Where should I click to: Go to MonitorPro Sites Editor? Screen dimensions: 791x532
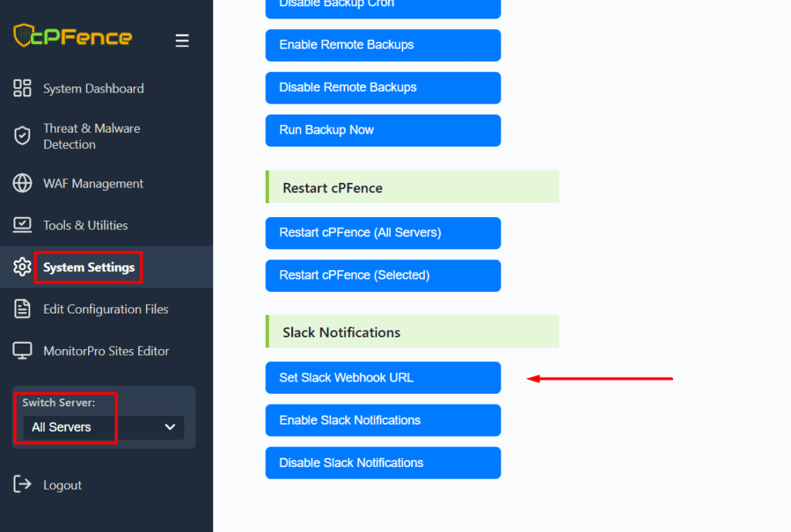pos(106,351)
